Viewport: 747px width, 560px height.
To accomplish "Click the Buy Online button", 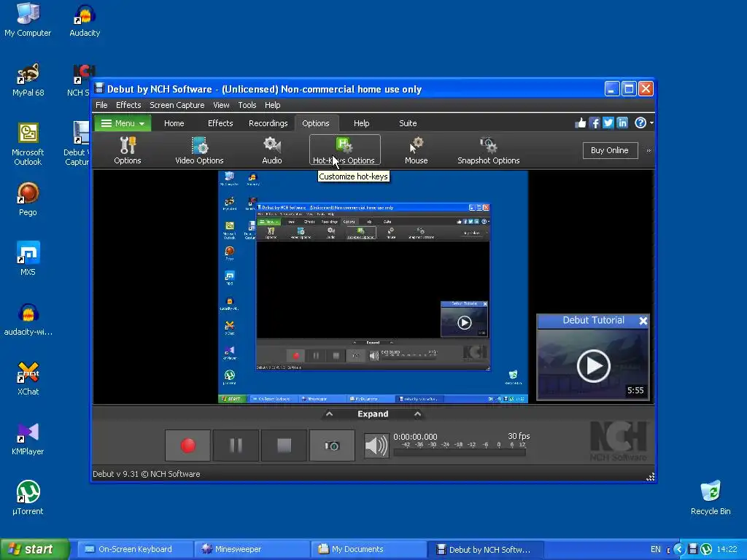I will (x=610, y=150).
